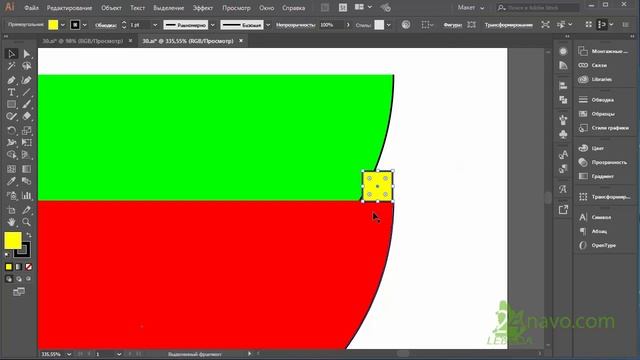Select the Column Graph tool
This screenshot has height=360, width=640.
tap(27, 196)
